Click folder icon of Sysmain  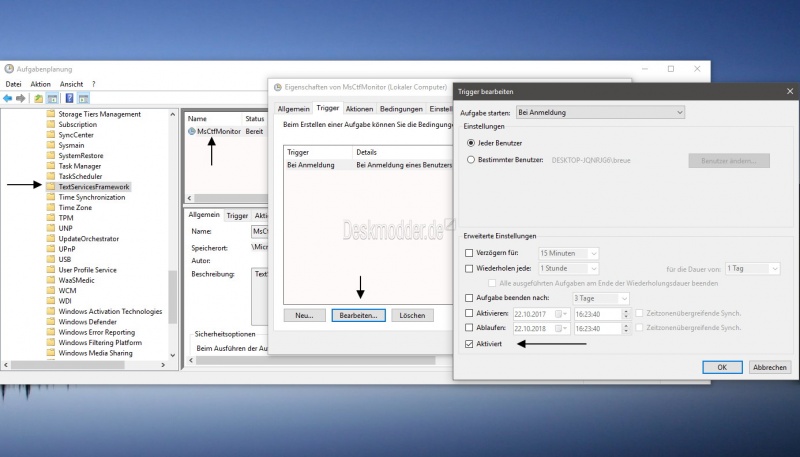click(51, 145)
